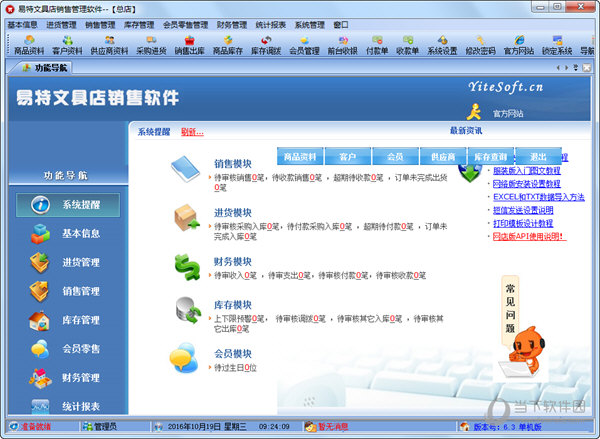The height and width of the screenshot is (439, 600).
Task: Click the 进货模块 box icon
Action: point(187,217)
